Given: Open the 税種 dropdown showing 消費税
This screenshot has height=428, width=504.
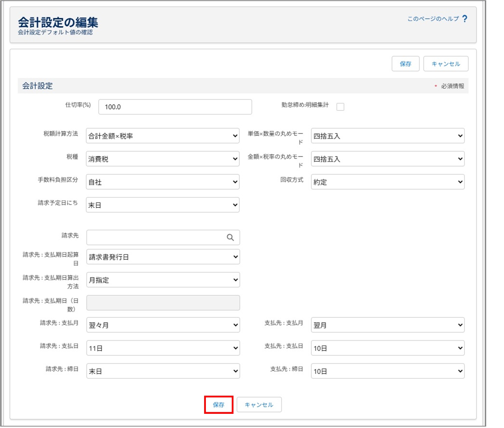Looking at the screenshot, I should (162, 159).
